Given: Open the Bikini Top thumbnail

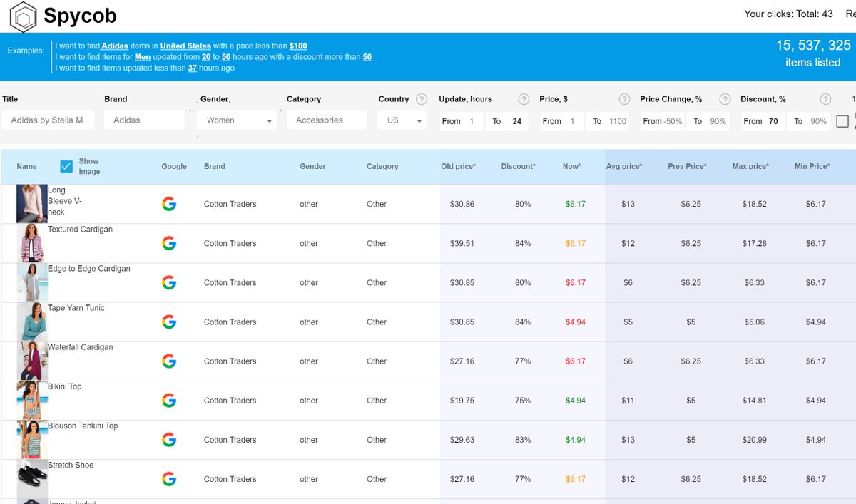Looking at the screenshot, I should tap(31, 400).
